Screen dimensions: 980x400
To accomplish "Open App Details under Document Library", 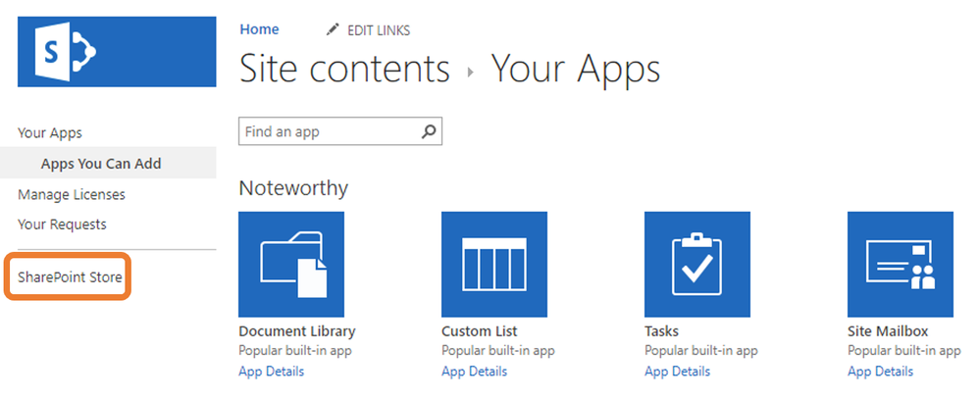I will point(272,372).
